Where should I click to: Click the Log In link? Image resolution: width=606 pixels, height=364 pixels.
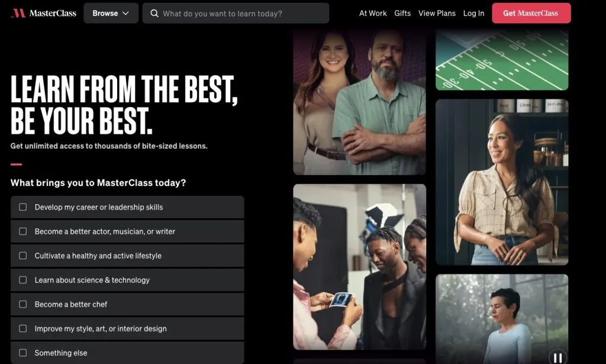[x=473, y=13]
